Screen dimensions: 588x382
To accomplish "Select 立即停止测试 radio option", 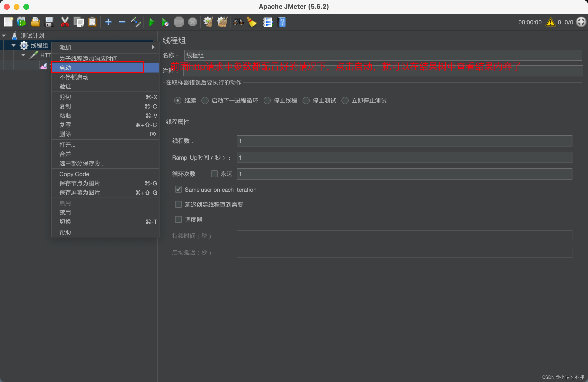I will coord(345,101).
